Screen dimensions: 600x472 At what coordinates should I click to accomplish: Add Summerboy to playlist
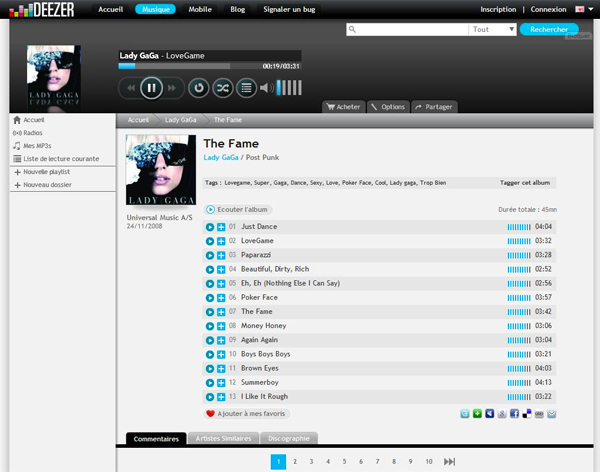point(221,383)
